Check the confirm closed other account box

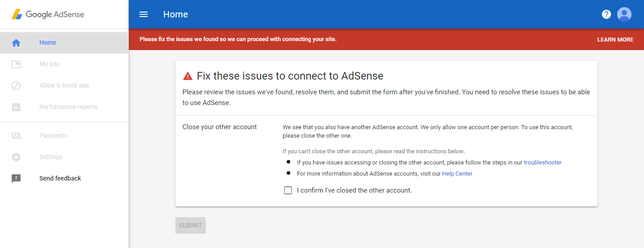288,190
